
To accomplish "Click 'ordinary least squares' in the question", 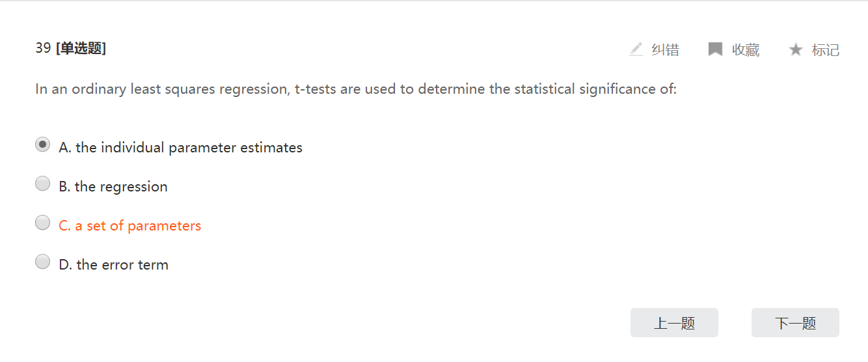I will tap(142, 89).
